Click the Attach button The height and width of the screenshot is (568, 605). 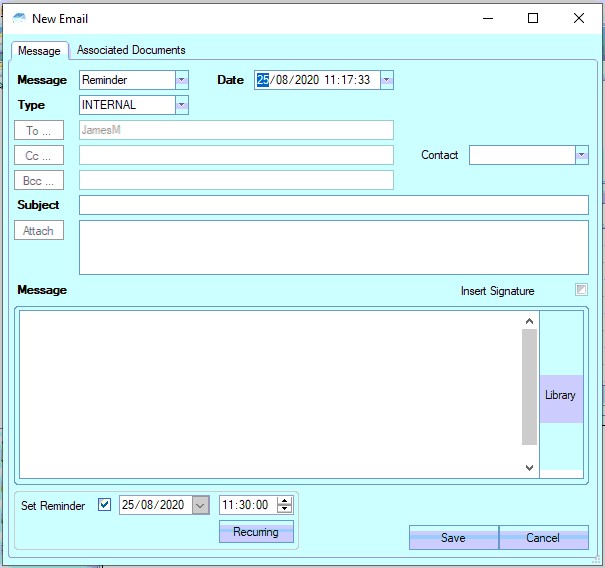39,231
